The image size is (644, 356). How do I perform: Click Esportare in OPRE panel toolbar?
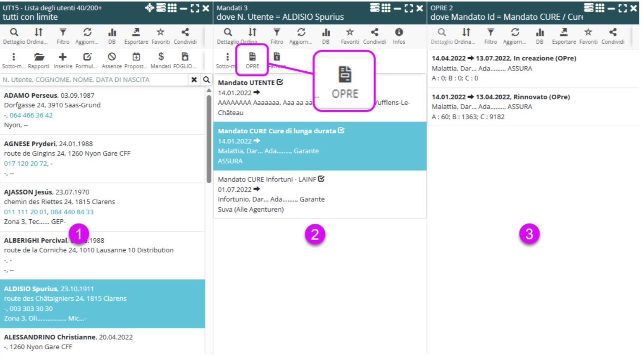click(564, 35)
